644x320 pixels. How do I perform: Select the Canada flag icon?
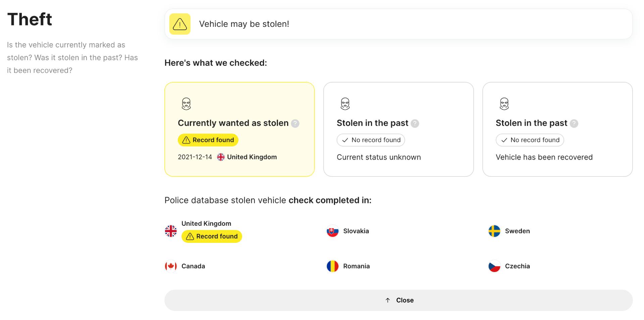tap(171, 266)
